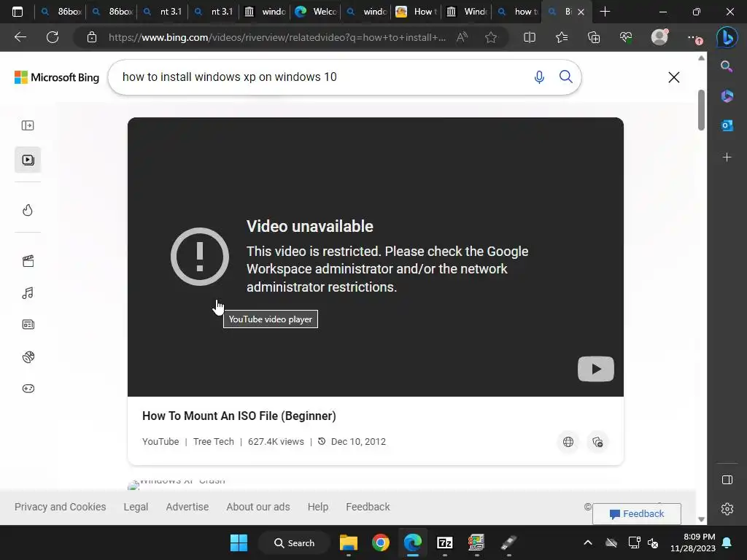Open the Feedback footer link
This screenshot has width=747, height=560.
(368, 507)
